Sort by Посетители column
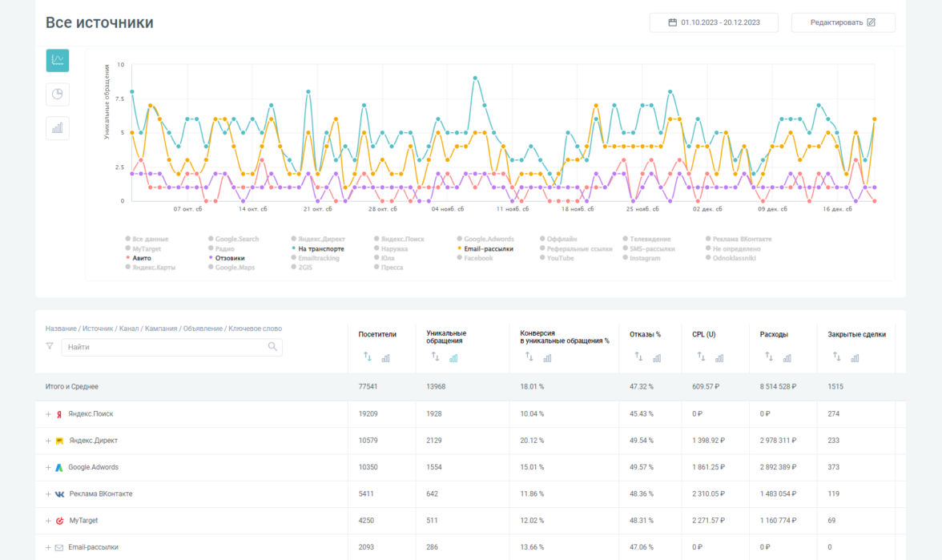942x560 pixels. point(368,357)
